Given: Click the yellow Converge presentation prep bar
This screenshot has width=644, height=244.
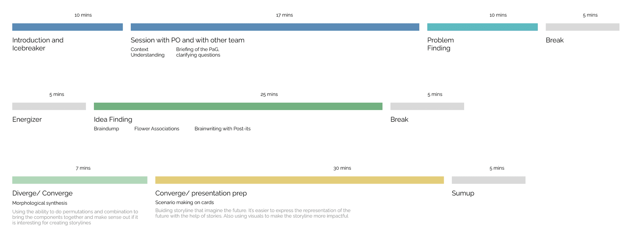Looking at the screenshot, I should [x=299, y=180].
